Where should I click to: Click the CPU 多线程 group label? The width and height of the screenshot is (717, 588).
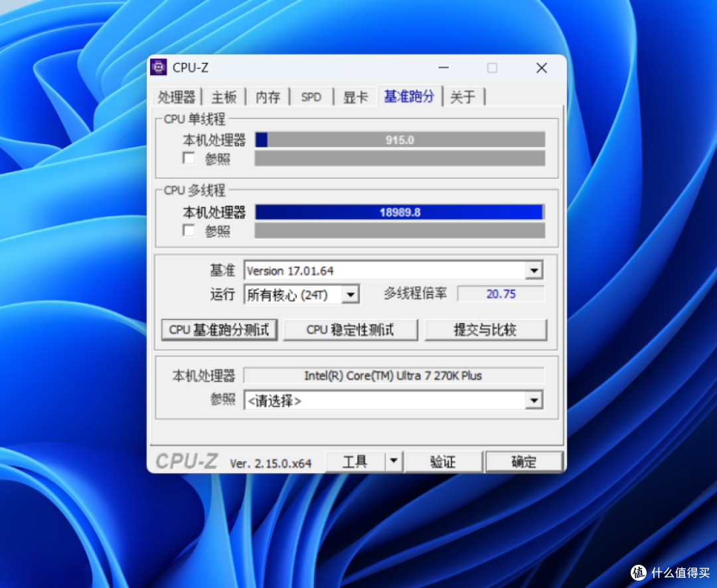coord(195,190)
